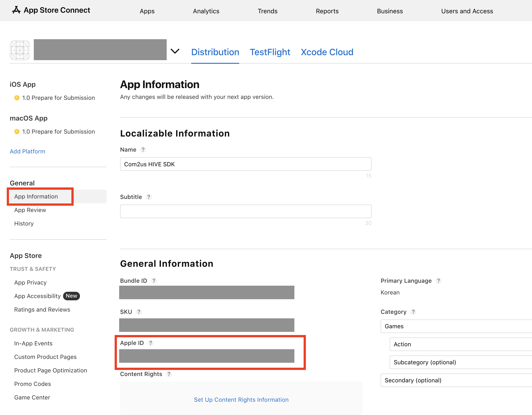
Task: Click Set Up Content Rights Information link
Action: pos(241,400)
